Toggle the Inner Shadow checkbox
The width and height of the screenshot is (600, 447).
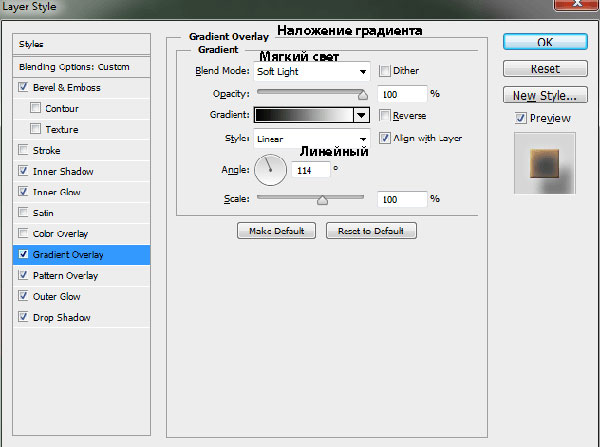click(23, 171)
